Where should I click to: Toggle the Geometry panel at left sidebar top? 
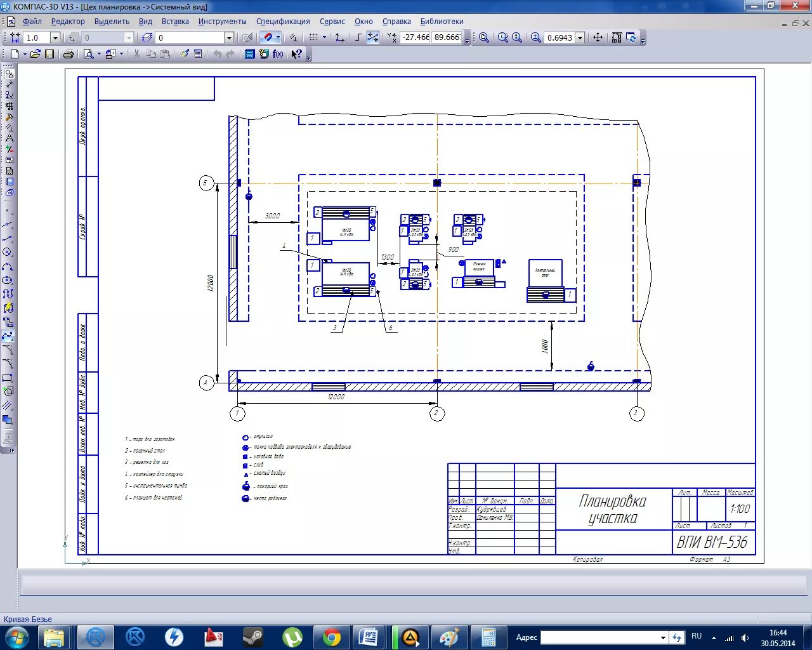tap(10, 73)
